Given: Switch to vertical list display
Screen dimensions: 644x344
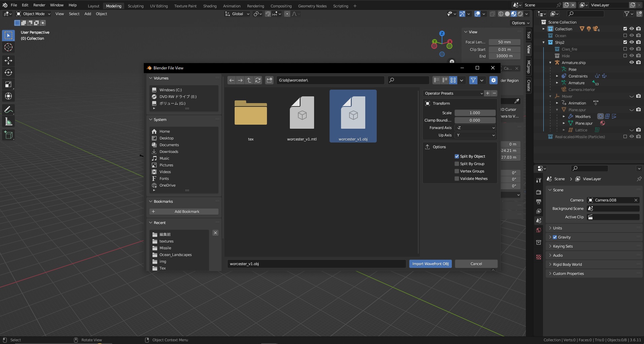Looking at the screenshot, I should [x=437, y=80].
